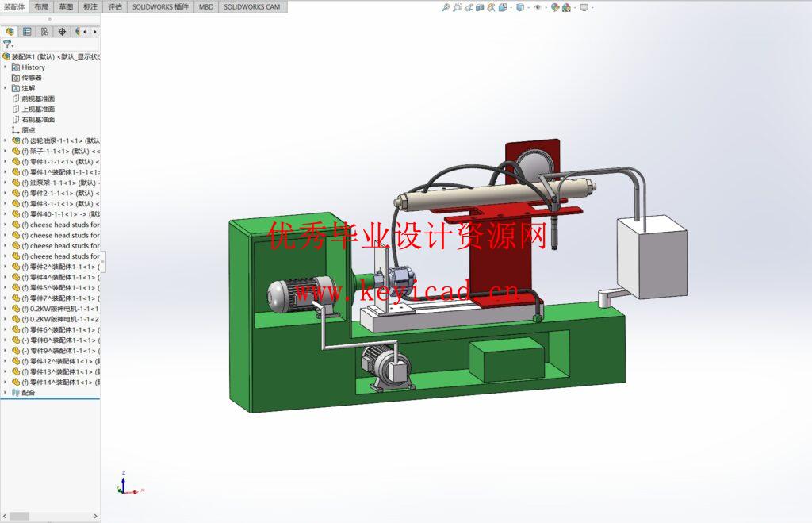
Task: Open the MBD tab
Action: 205,6
